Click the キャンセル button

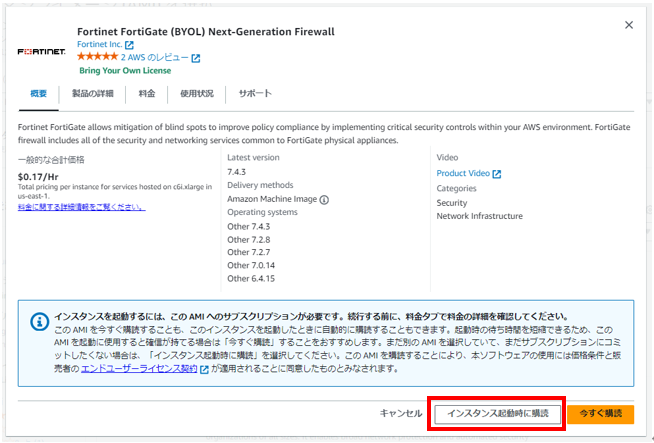(x=401, y=413)
